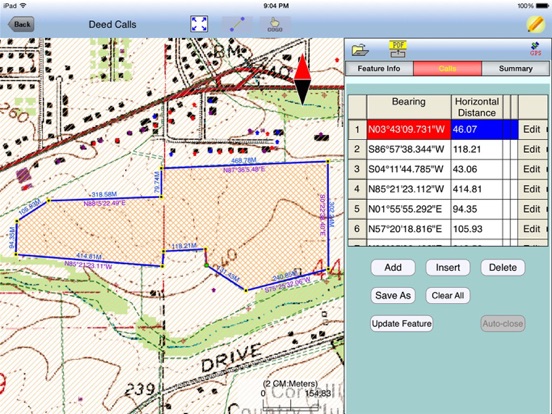
Task: Tap the 414.81M boundary label on map
Action: click(x=89, y=256)
